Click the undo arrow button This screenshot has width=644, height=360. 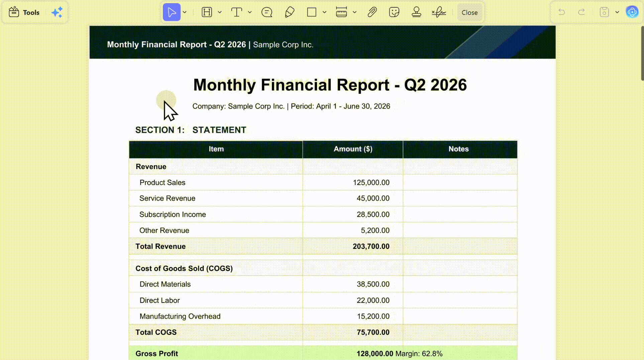[x=561, y=12]
